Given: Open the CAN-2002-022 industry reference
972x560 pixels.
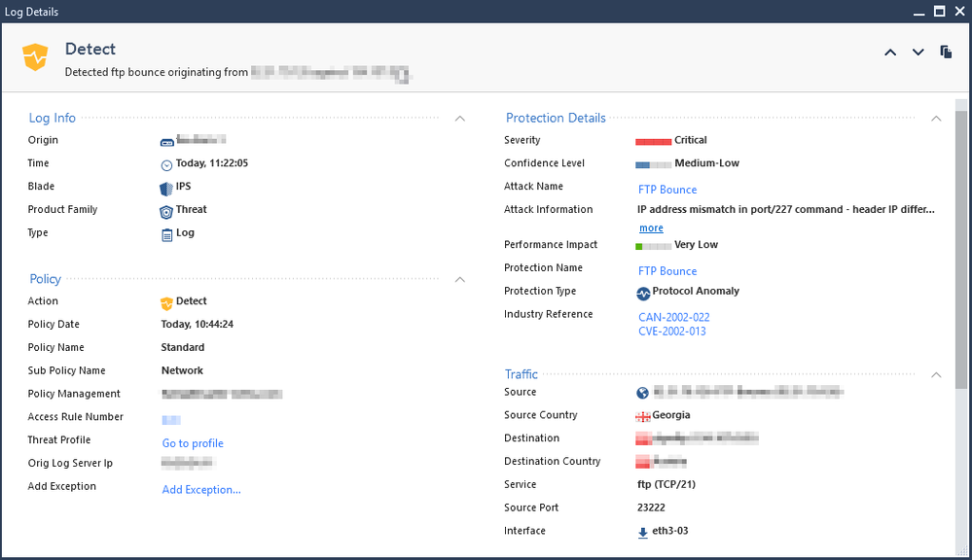Looking at the screenshot, I should [x=673, y=317].
